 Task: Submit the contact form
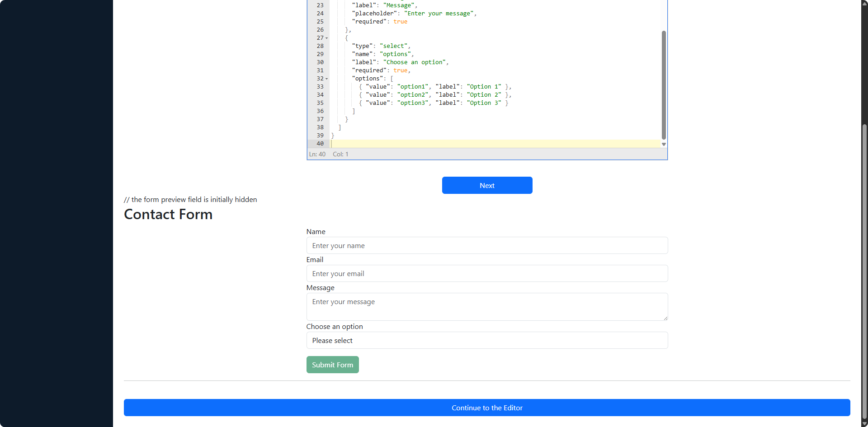pos(332,365)
